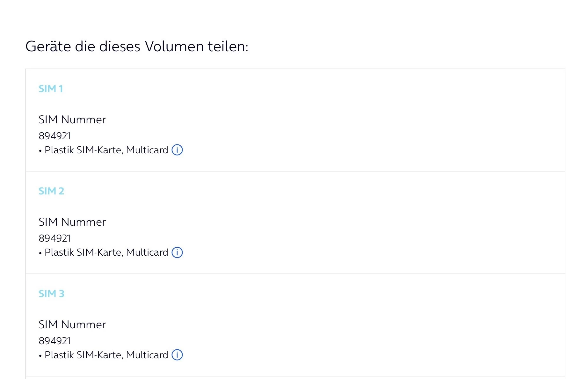Show info icon details for SIM 3
Screen dimensions: 588x379
point(177,355)
